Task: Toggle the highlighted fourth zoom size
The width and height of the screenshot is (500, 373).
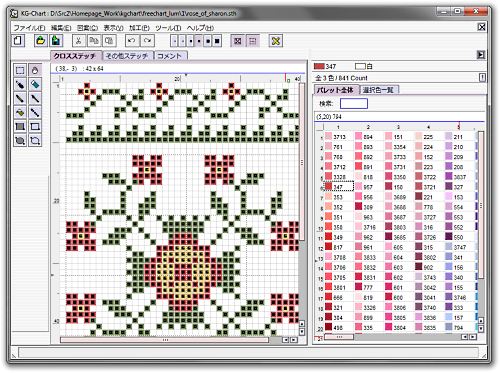Action: click(199, 41)
